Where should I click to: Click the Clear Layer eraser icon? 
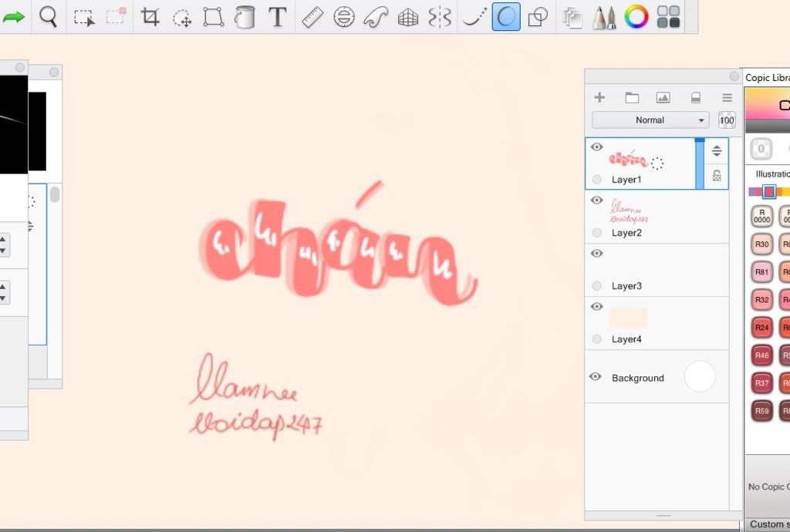pos(695,98)
